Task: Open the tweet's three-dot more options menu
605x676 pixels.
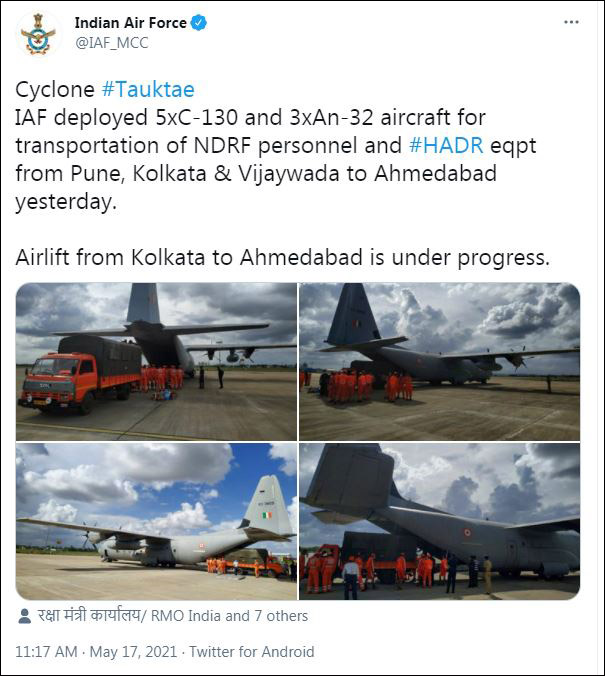Action: pyautogui.click(x=570, y=22)
